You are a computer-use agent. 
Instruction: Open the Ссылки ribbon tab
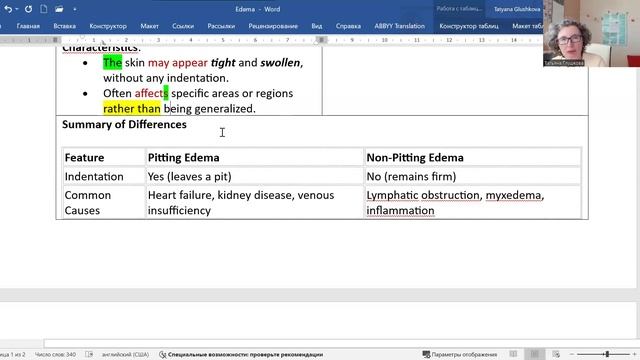click(183, 26)
